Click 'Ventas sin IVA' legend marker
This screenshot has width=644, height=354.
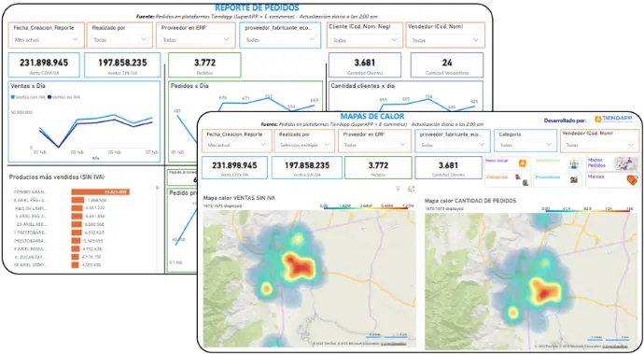[x=49, y=97]
